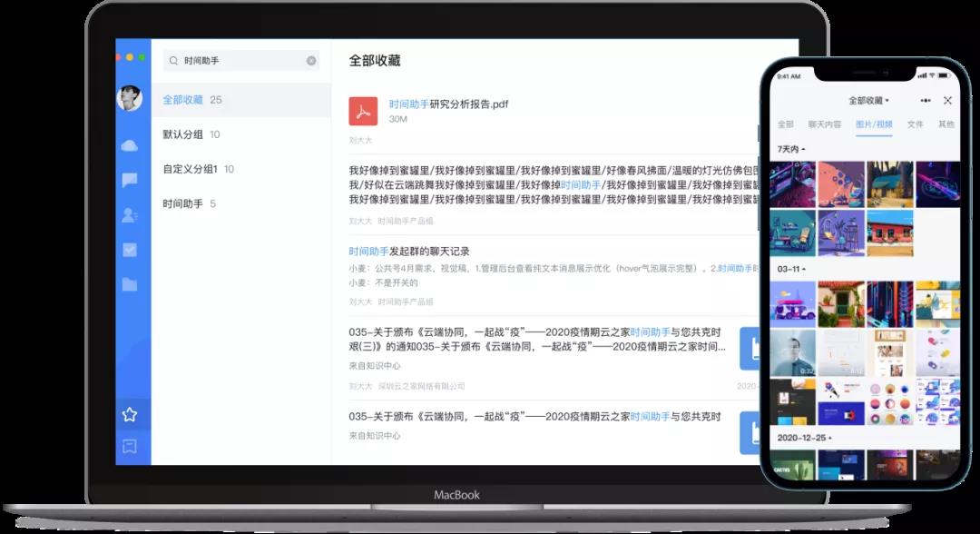980x534 pixels.
Task: Open the folder icon in the blue sidebar
Action: pyautogui.click(x=130, y=284)
